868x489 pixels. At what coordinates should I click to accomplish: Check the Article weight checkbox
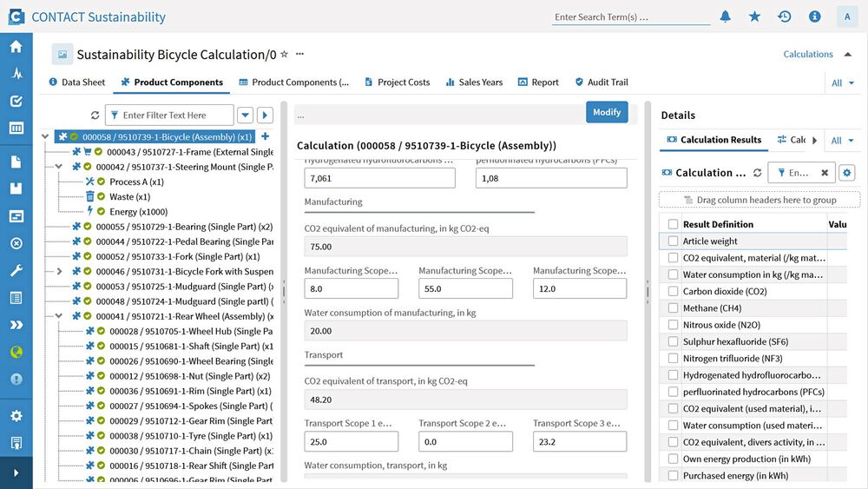click(x=673, y=241)
